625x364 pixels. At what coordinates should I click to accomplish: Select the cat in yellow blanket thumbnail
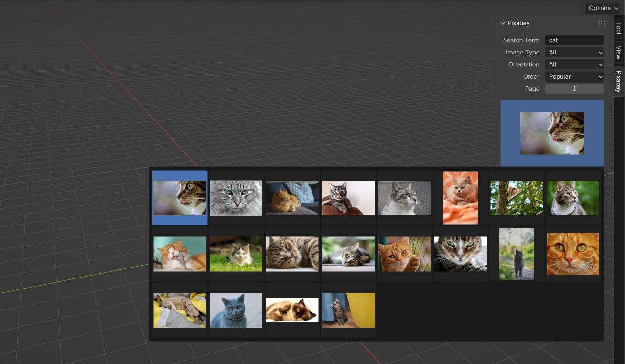click(x=180, y=310)
